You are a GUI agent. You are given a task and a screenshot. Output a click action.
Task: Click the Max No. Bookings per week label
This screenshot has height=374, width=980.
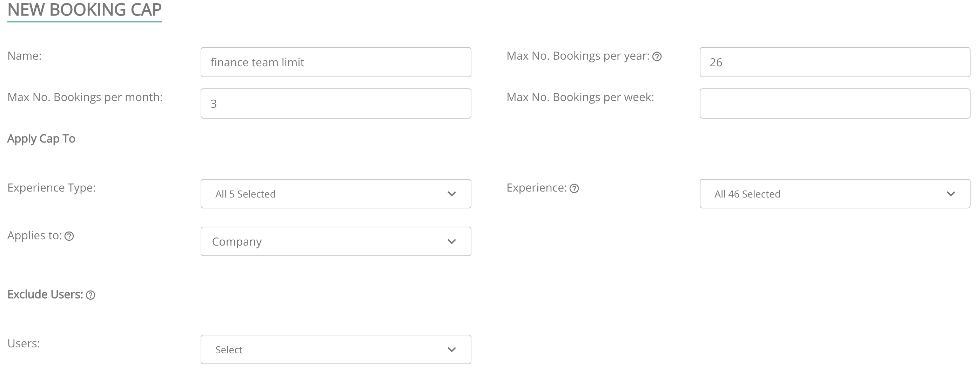tap(580, 98)
